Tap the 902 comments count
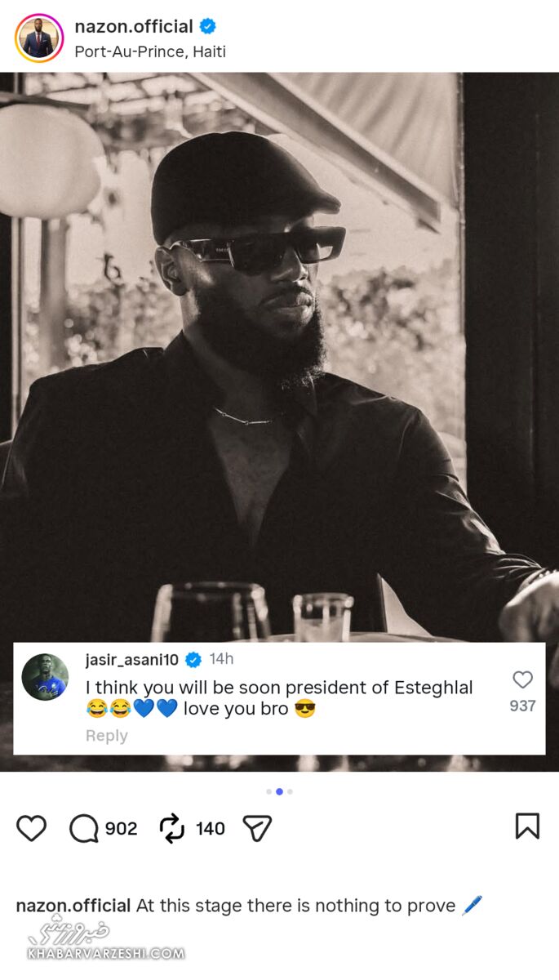This screenshot has width=559, height=980. point(121,829)
